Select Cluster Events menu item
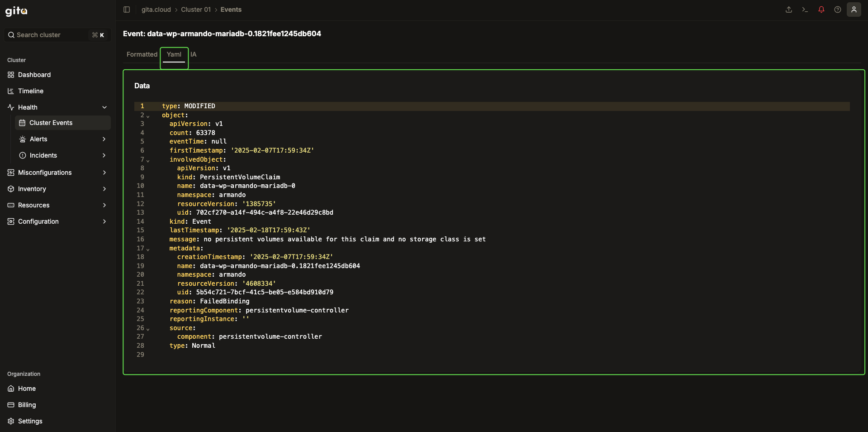868x432 pixels. pyautogui.click(x=63, y=123)
